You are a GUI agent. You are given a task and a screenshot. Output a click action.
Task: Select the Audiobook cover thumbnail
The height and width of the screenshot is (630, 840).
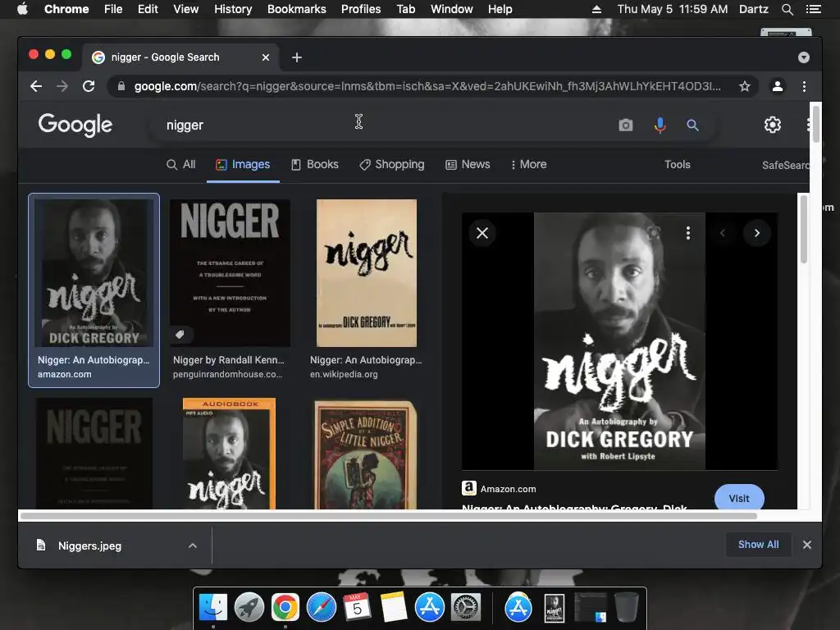tap(230, 453)
